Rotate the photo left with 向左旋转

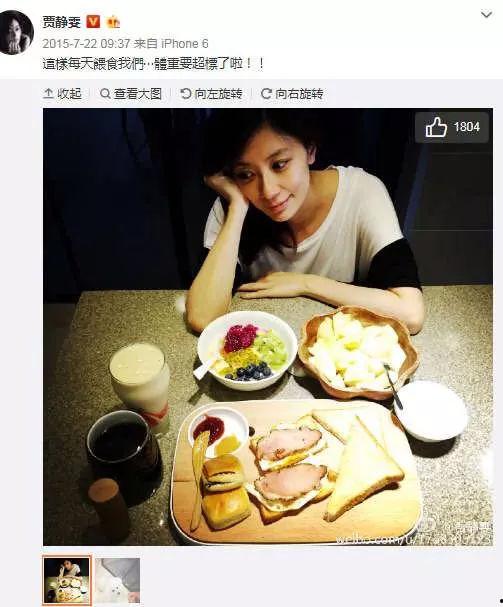[x=211, y=94]
